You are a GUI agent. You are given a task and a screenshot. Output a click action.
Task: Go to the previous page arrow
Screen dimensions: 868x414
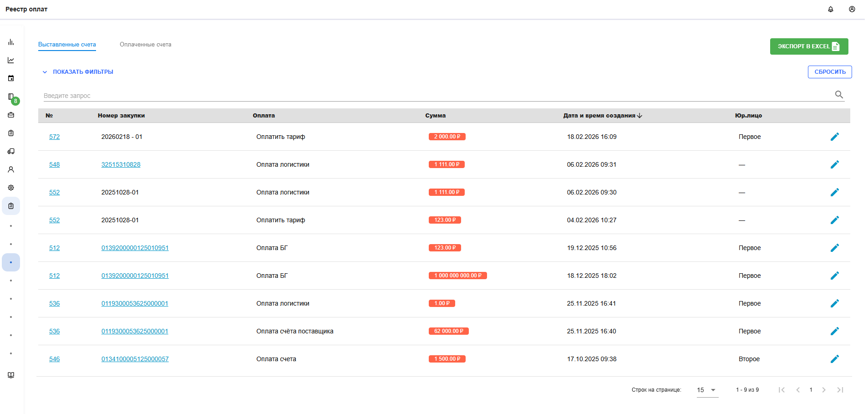(x=798, y=390)
